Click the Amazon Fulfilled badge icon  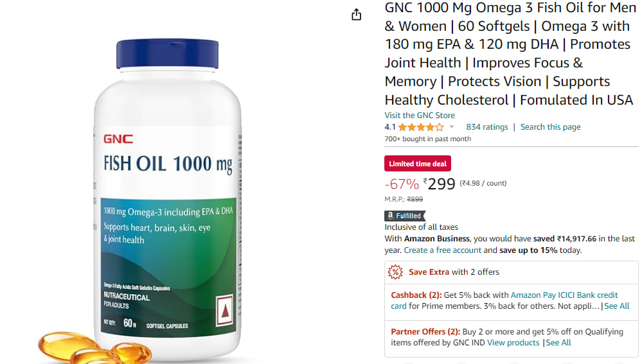click(x=404, y=216)
